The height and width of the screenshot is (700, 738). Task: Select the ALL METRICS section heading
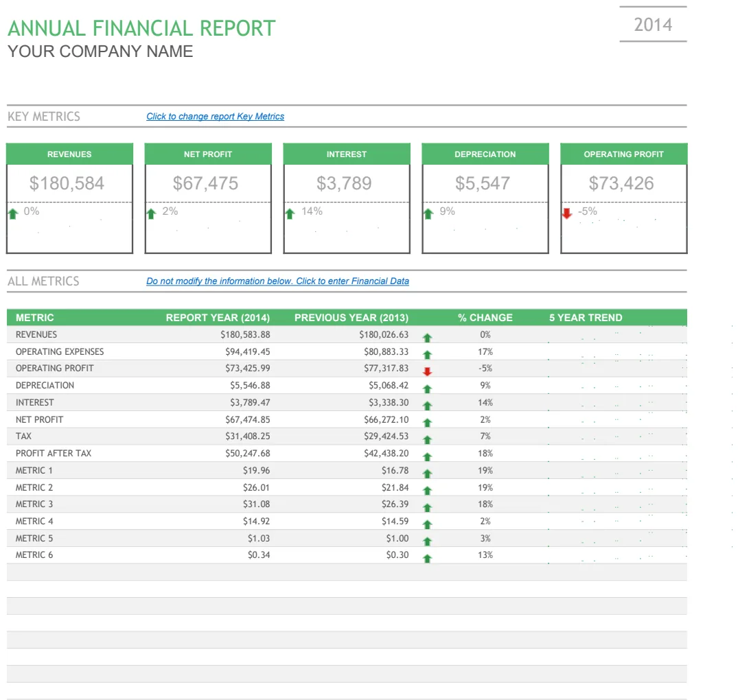click(43, 281)
